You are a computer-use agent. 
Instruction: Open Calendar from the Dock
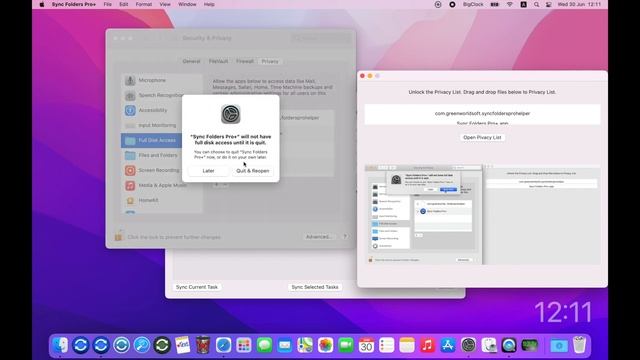(x=366, y=345)
